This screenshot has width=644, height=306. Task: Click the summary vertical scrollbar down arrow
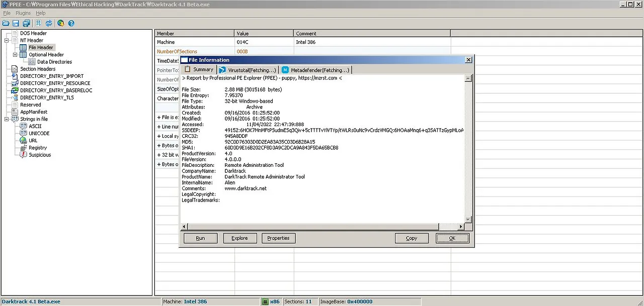coord(468,220)
